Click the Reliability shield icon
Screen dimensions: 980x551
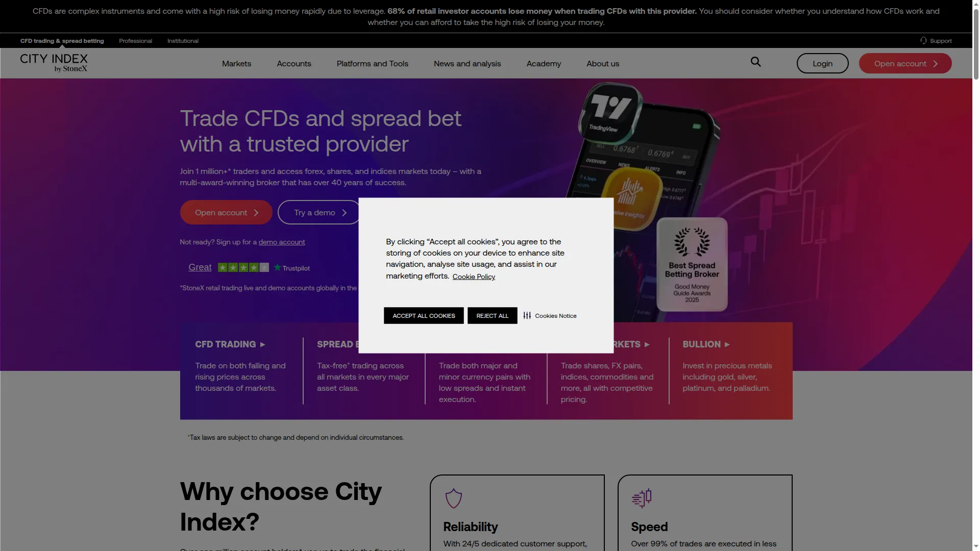[453, 498]
